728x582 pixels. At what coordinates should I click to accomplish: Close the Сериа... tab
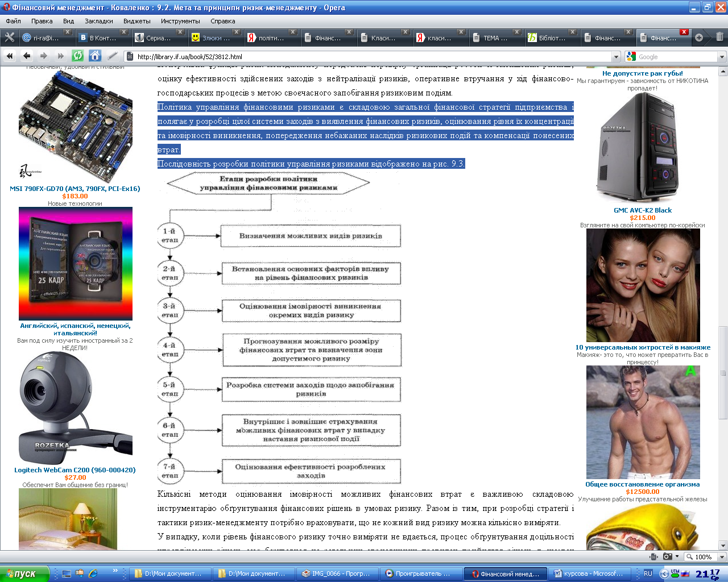coord(180,32)
